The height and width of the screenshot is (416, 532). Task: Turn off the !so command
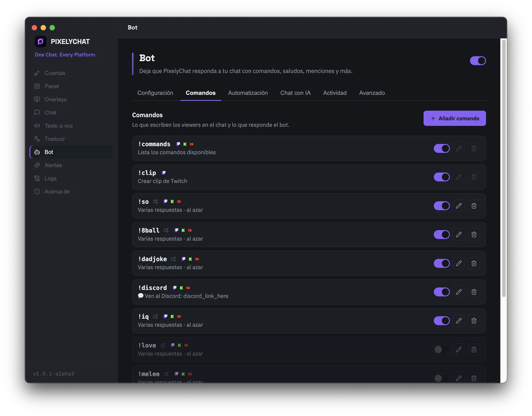click(442, 206)
